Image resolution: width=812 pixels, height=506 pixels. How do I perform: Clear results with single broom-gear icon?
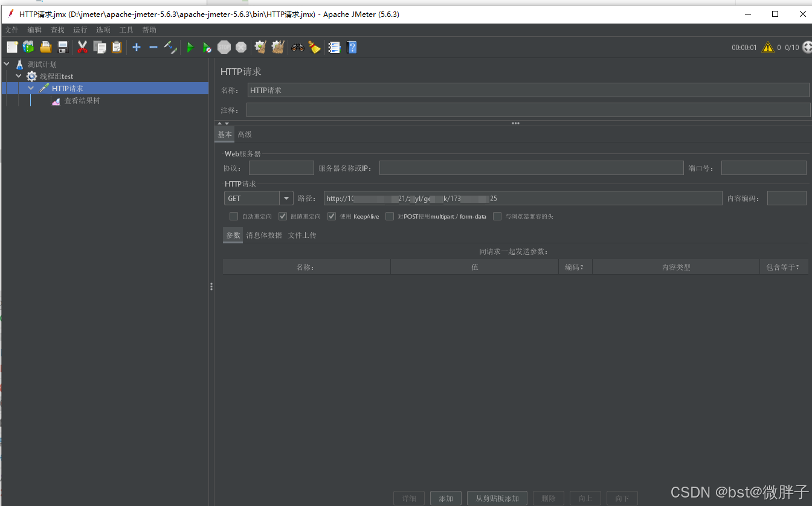(260, 47)
